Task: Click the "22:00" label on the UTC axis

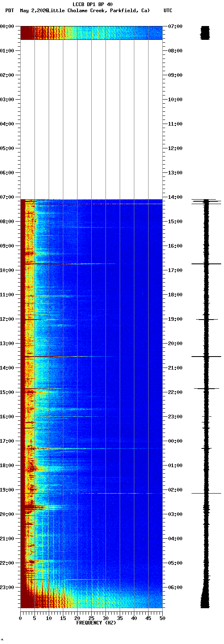Action: [x=175, y=392]
